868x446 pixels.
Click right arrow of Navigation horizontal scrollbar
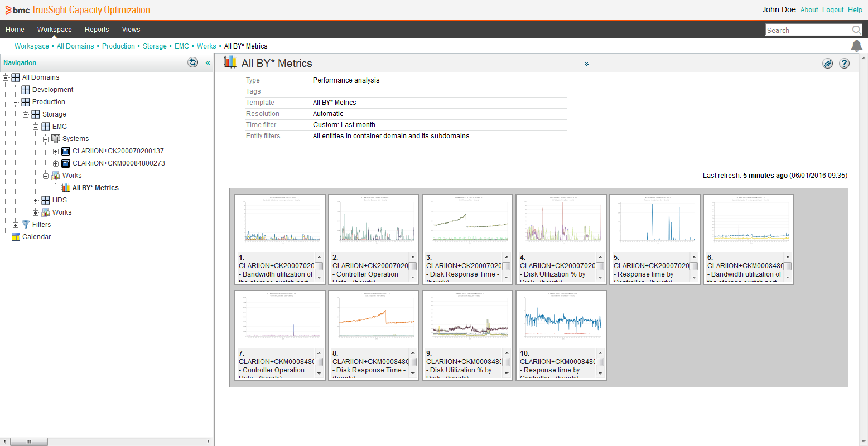tap(209, 442)
